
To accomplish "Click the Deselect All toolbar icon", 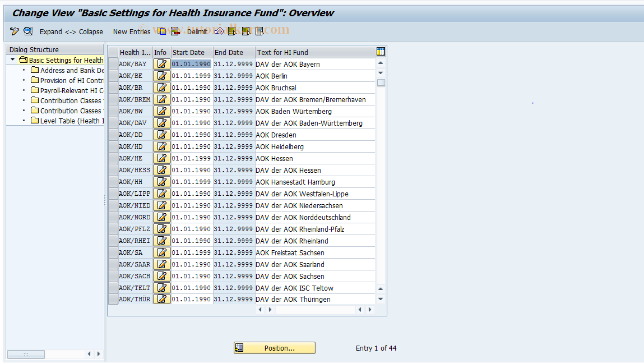I will (260, 31).
